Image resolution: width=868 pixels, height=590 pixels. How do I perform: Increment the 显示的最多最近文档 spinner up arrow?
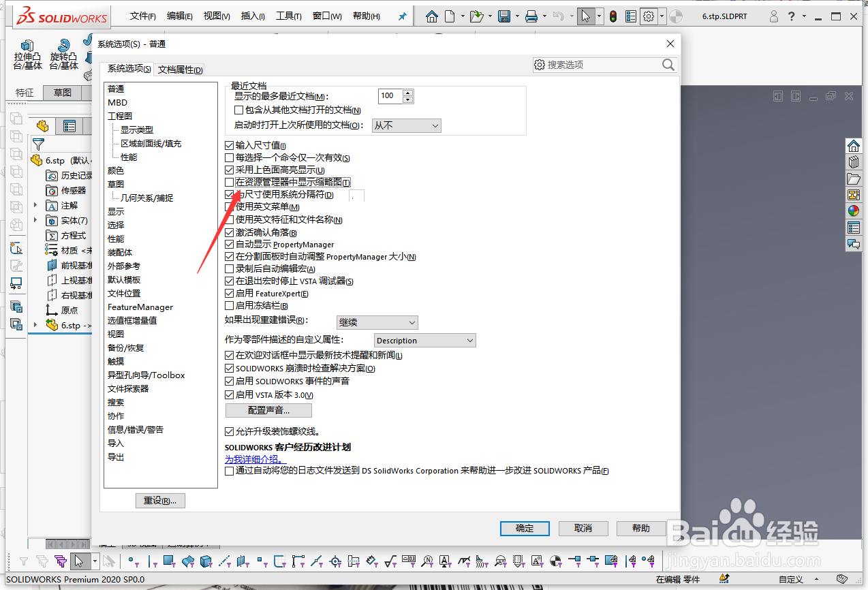click(408, 93)
